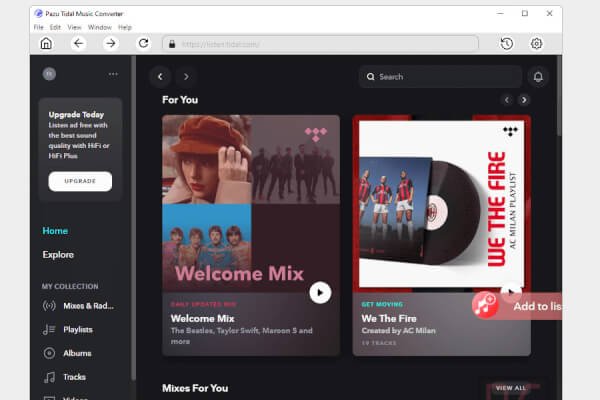The height and width of the screenshot is (400, 600).
Task: Click the red Add to list button
Action: [x=517, y=306]
